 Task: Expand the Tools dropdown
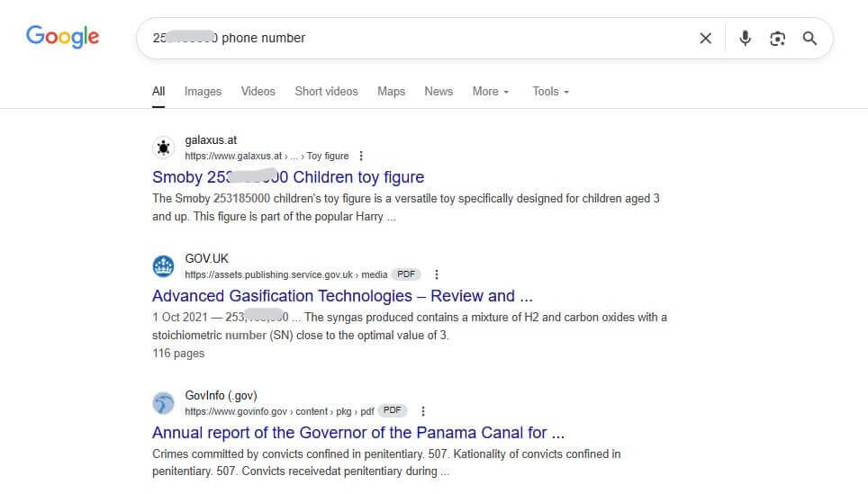(x=550, y=91)
